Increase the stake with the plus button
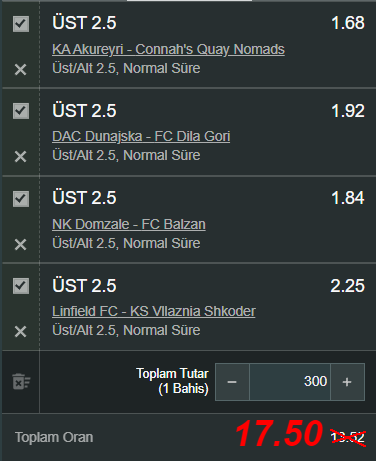The image size is (376, 461). pyautogui.click(x=347, y=382)
